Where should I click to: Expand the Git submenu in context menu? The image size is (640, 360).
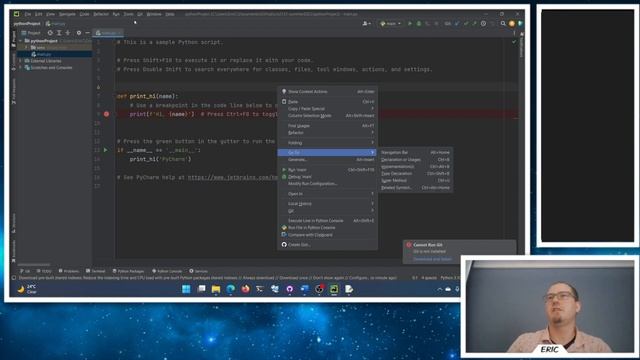pos(327,211)
